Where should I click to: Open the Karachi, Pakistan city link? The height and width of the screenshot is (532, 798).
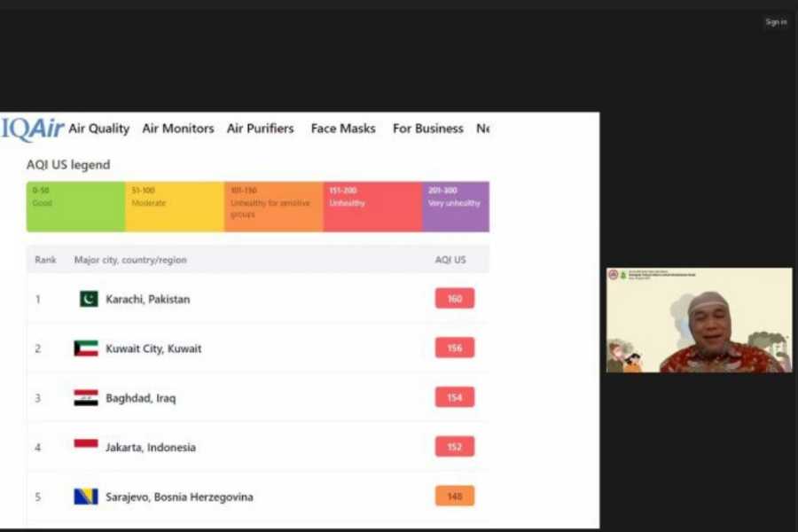point(147,299)
